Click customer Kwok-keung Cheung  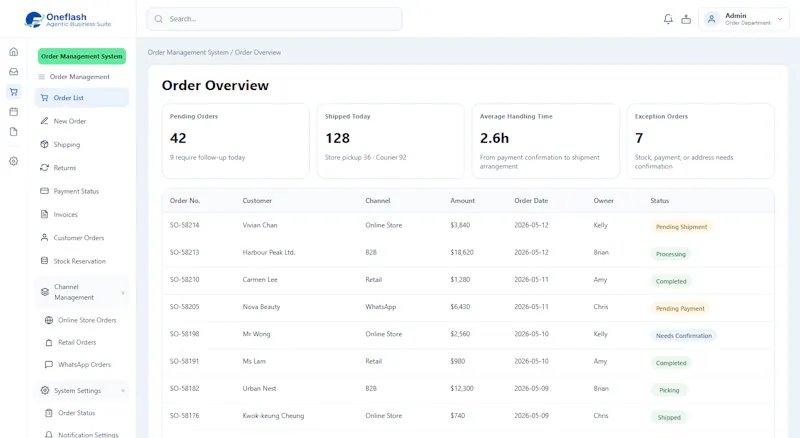[273, 416]
